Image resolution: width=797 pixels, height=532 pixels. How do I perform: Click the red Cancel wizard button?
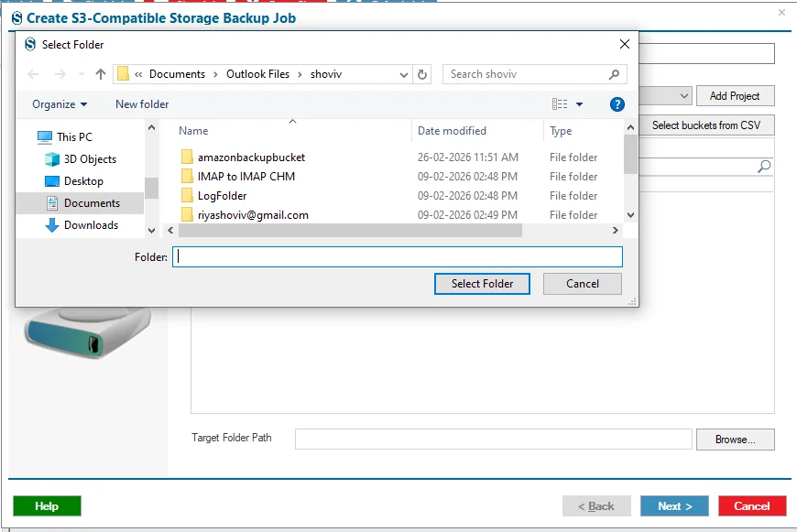click(x=752, y=506)
